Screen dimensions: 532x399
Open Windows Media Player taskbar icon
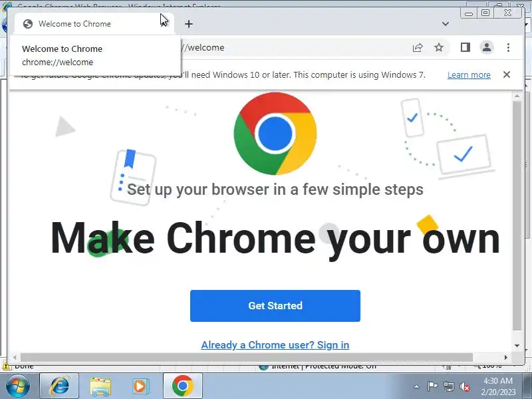click(x=140, y=386)
